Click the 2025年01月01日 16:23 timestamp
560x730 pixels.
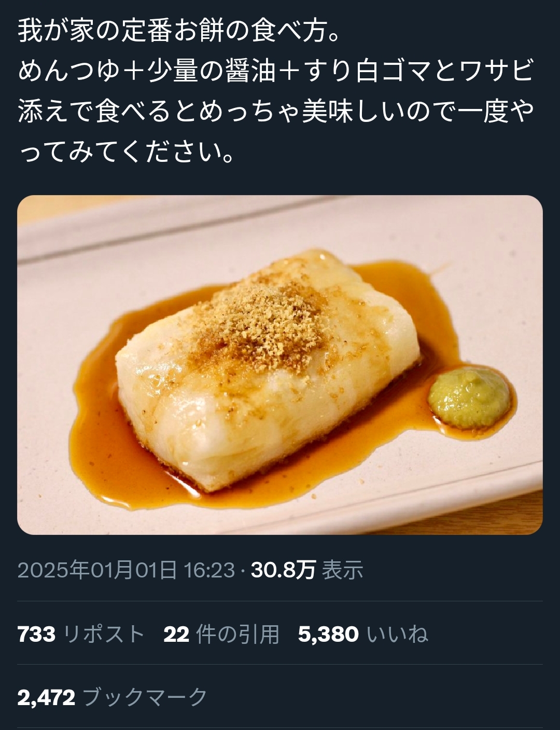126,570
